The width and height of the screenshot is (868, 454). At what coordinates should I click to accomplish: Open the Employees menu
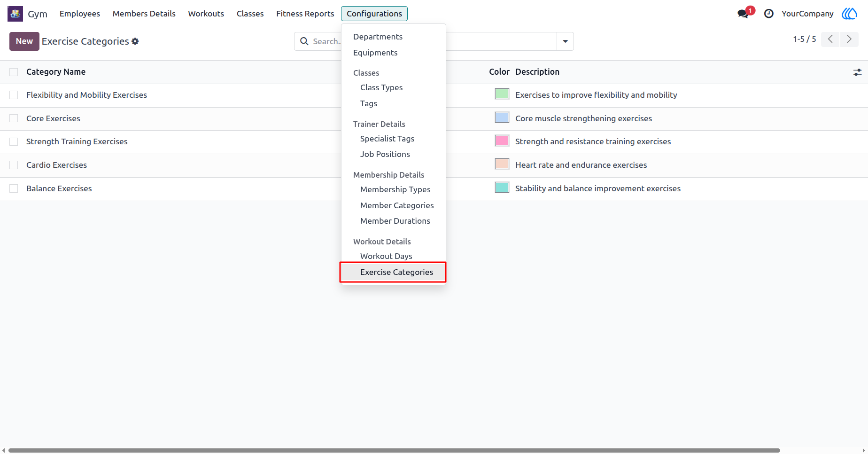(x=80, y=14)
